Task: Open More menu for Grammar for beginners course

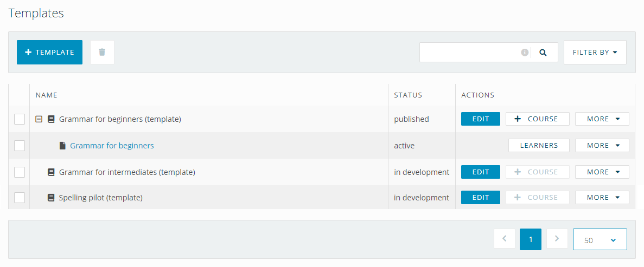Action: point(602,146)
